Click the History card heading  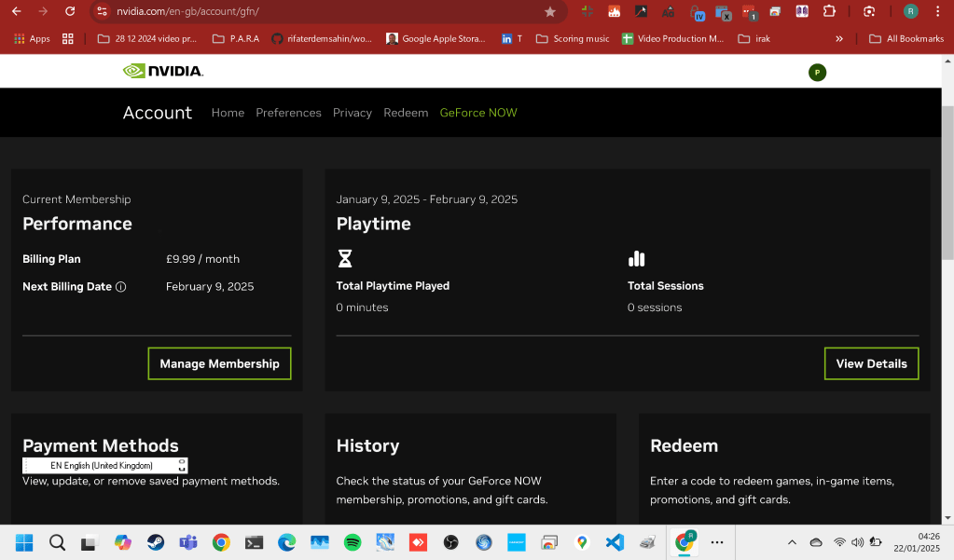pos(367,445)
